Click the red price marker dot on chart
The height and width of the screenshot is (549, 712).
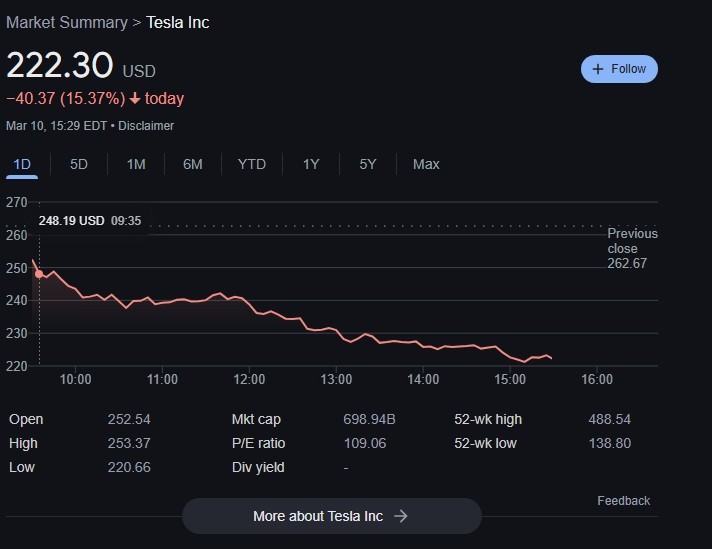point(39,273)
